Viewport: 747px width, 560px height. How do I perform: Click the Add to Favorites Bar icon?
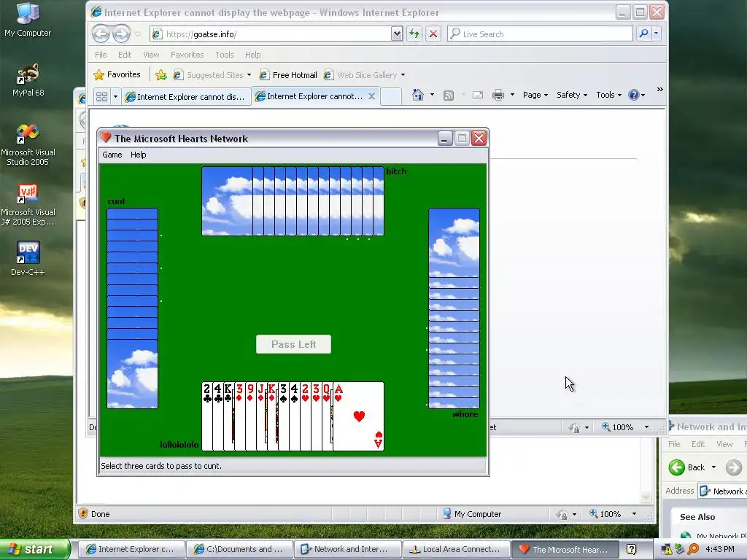coord(161,75)
